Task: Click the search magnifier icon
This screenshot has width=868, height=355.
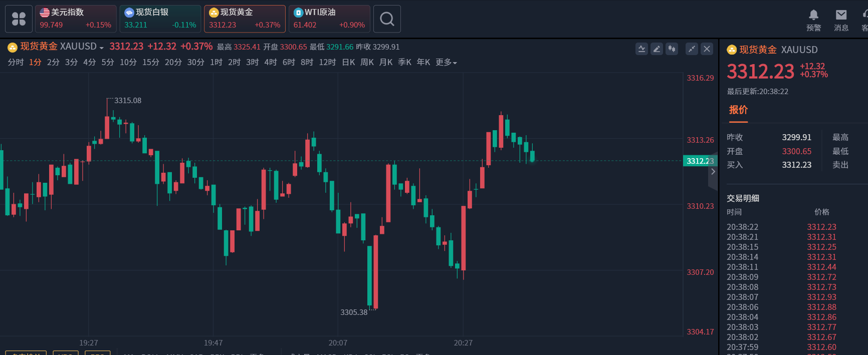Action: [x=387, y=19]
